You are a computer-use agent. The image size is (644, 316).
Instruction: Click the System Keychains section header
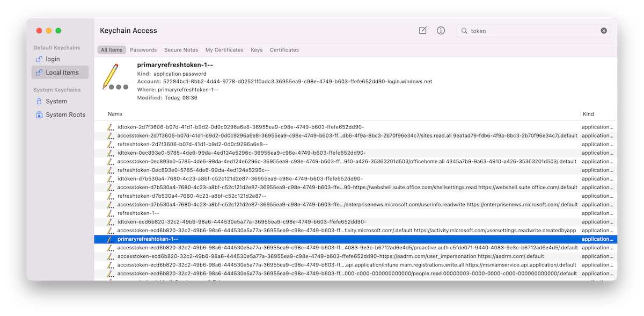click(57, 90)
